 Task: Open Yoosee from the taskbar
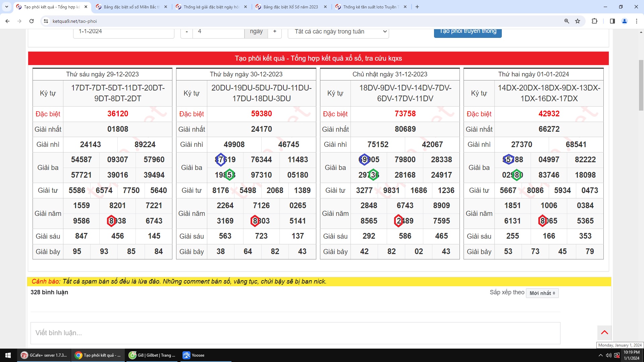(194, 355)
